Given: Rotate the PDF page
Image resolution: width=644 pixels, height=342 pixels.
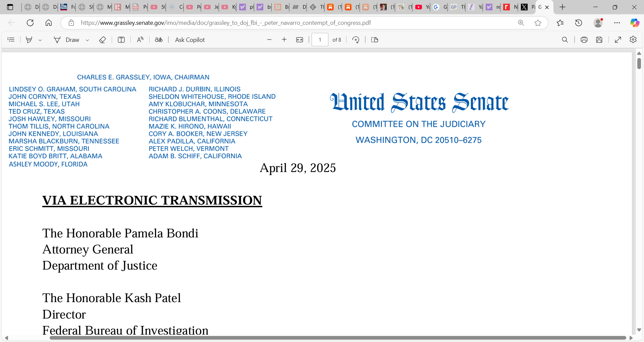Looking at the screenshot, I should coord(356,40).
